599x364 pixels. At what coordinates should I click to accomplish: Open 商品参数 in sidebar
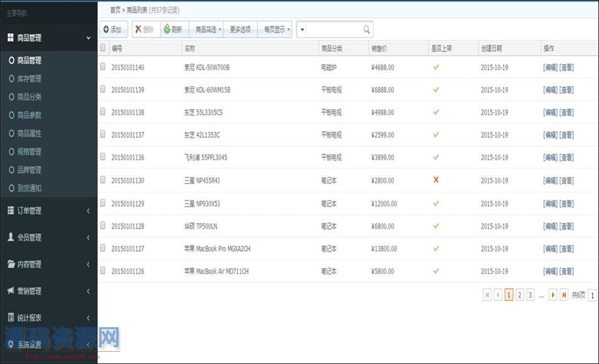pyautogui.click(x=29, y=115)
